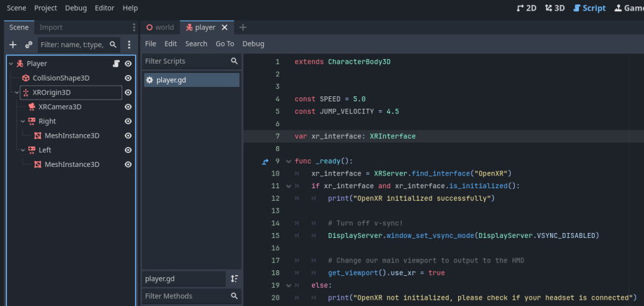644x306 pixels.
Task: Select player.gd in the scripts list
Action: 171,80
